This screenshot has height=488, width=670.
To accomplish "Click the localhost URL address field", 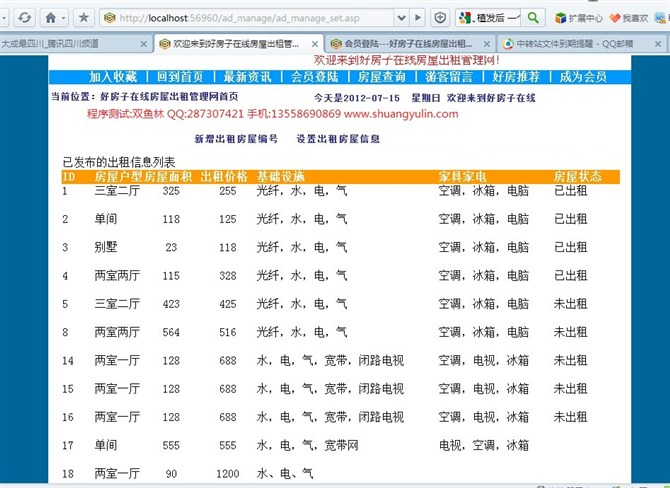I will click(x=250, y=18).
